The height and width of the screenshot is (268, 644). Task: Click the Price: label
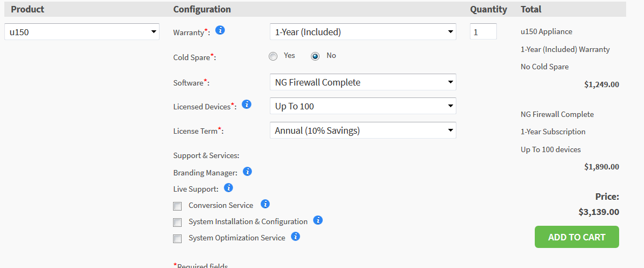tap(607, 197)
